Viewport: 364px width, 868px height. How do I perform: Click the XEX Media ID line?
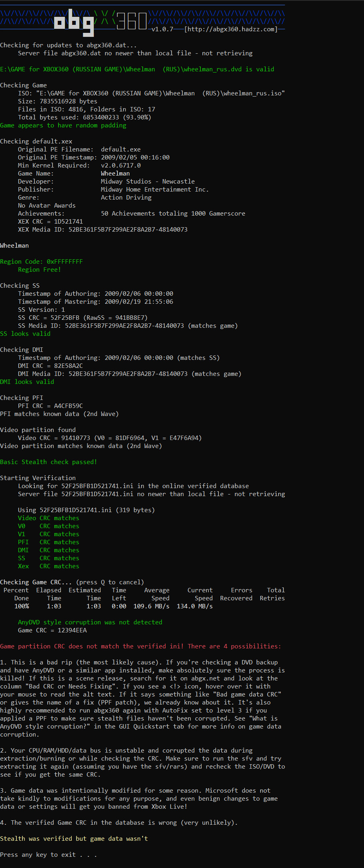[103, 230]
